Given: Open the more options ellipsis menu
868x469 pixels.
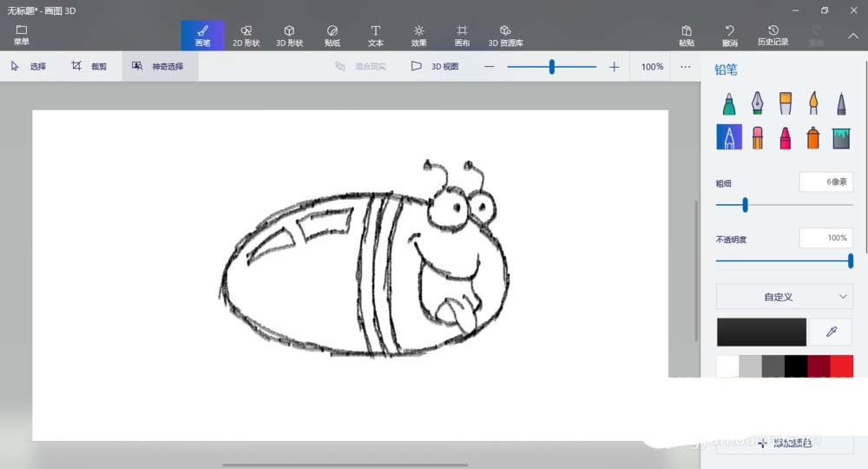Looking at the screenshot, I should 686,67.
